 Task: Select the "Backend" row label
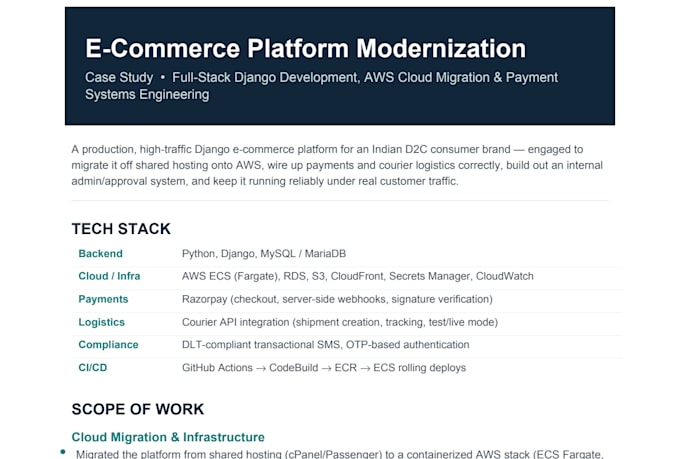click(x=100, y=253)
